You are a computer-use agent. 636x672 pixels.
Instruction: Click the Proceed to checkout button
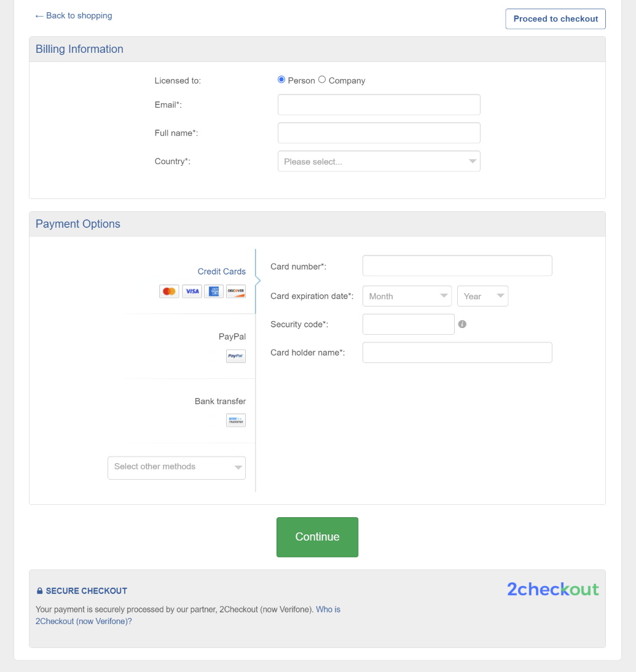point(556,19)
